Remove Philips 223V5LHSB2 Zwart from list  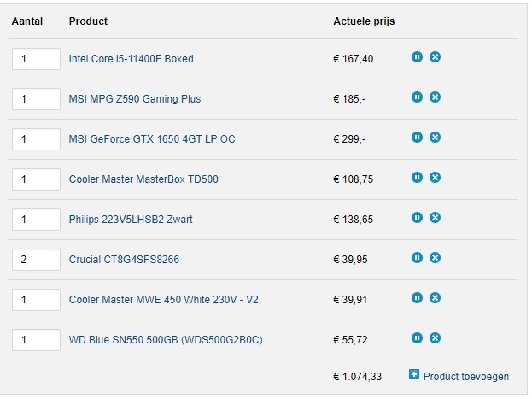coord(435,218)
